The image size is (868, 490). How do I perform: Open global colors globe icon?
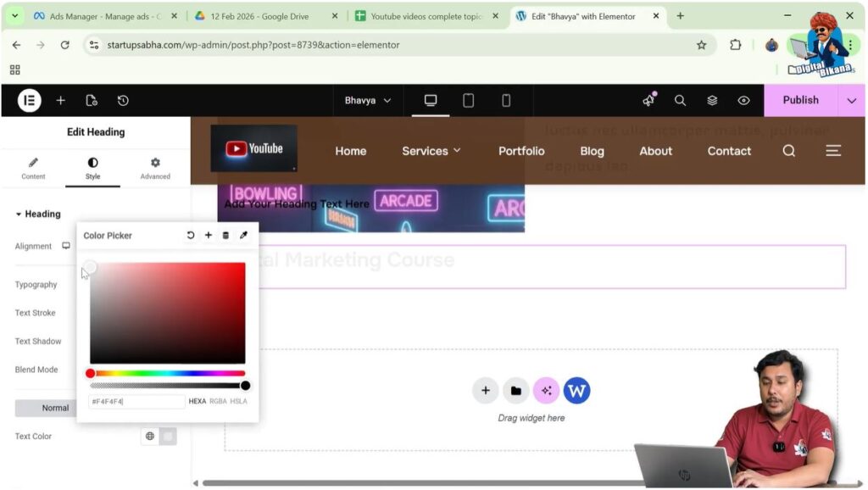pyautogui.click(x=149, y=437)
